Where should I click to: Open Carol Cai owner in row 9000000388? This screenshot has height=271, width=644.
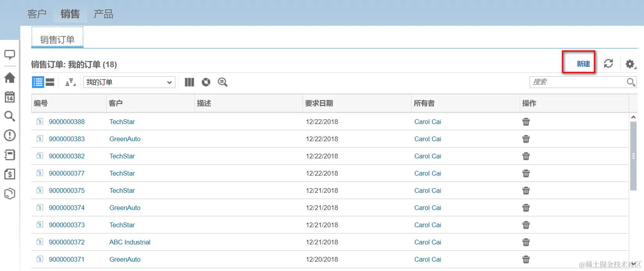pyautogui.click(x=428, y=122)
